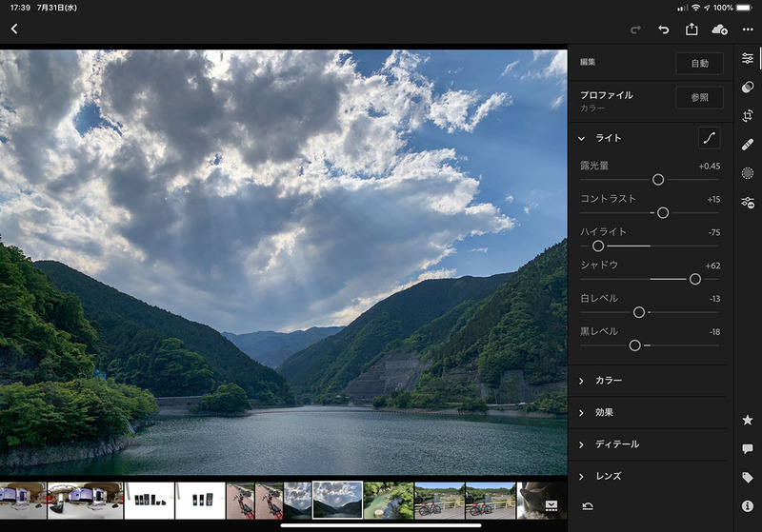762x532 pixels.
Task: Click the Wi-Fi icon in status bar
Action: point(696,8)
